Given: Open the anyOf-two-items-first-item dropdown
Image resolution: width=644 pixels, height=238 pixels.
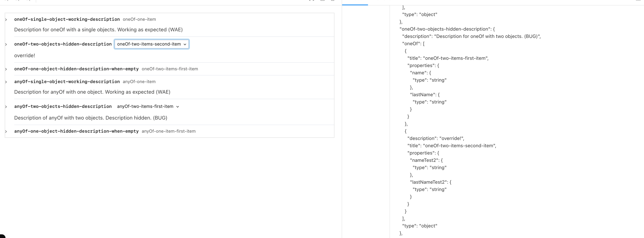Looking at the screenshot, I should 148,107.
